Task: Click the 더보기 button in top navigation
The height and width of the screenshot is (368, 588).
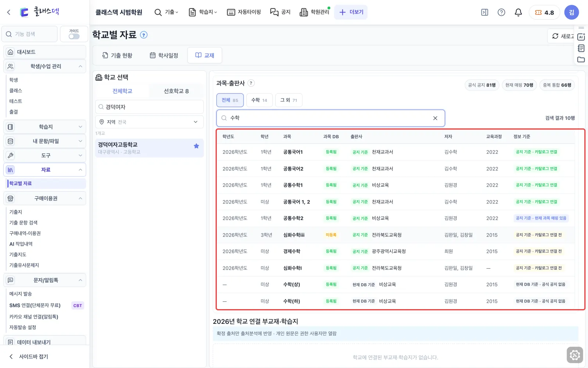Action: [351, 12]
